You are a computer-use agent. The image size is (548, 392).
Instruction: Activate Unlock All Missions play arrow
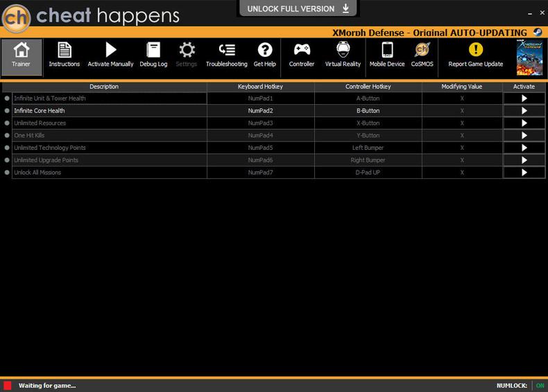pos(524,172)
